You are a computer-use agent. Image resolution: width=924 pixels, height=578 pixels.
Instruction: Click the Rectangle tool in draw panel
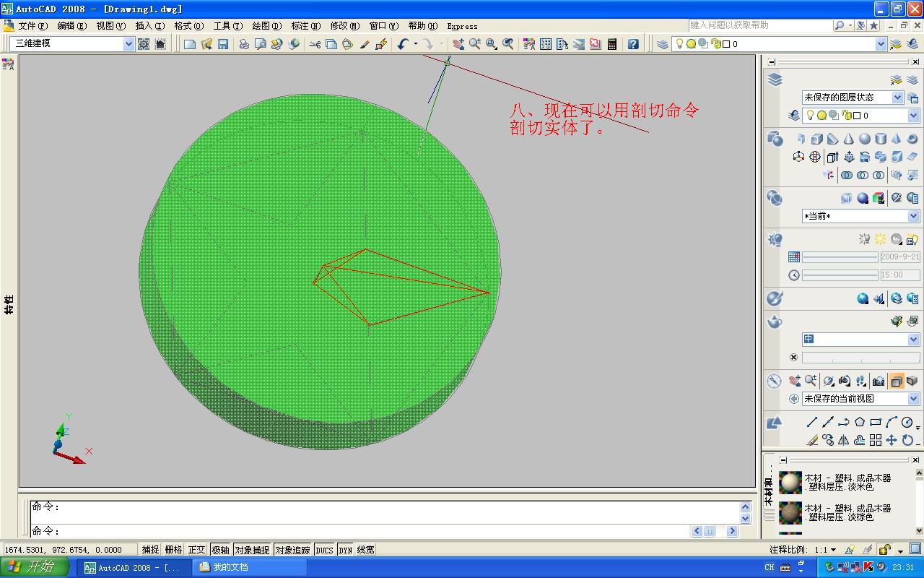coord(876,422)
